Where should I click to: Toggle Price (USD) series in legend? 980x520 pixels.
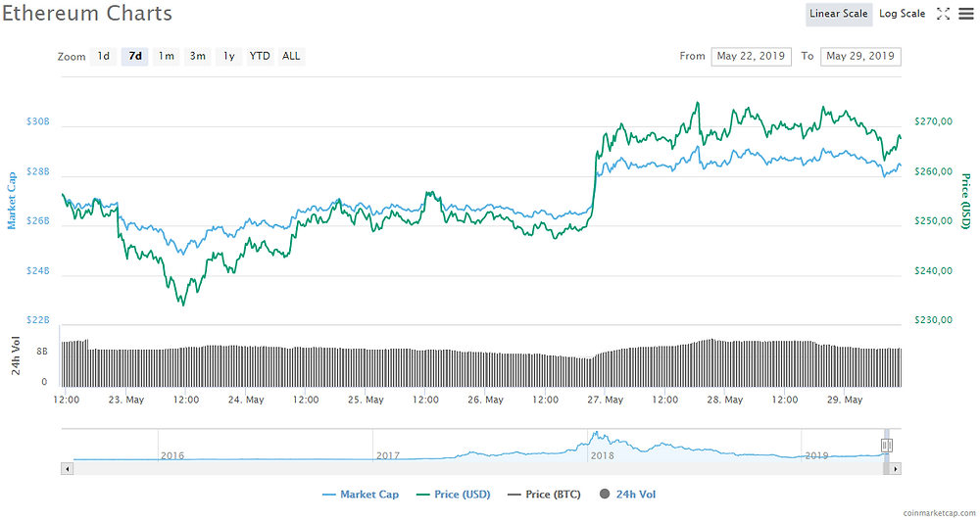[x=453, y=495]
